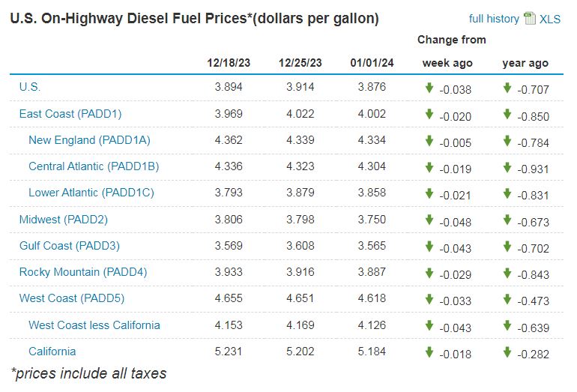Click West Coast (PADD5) link
The height and width of the screenshot is (392, 577).
point(72,298)
